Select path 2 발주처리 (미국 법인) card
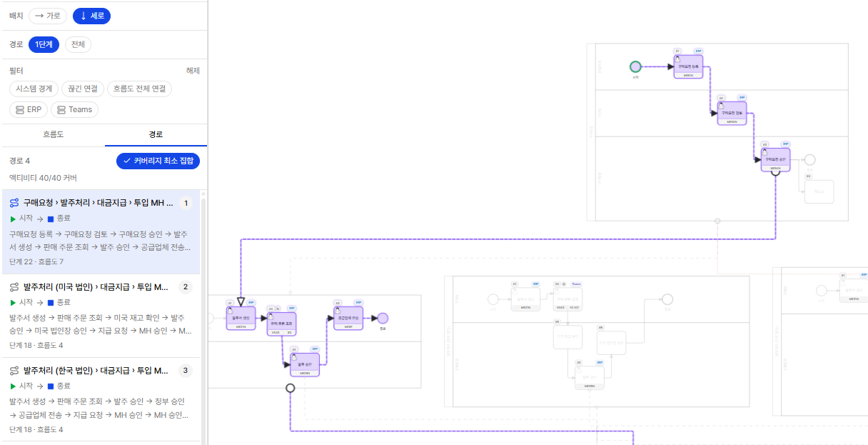 click(102, 316)
